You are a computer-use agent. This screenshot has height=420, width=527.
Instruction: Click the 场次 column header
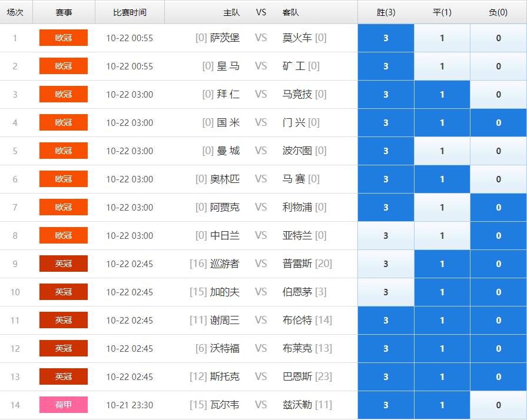click(15, 12)
